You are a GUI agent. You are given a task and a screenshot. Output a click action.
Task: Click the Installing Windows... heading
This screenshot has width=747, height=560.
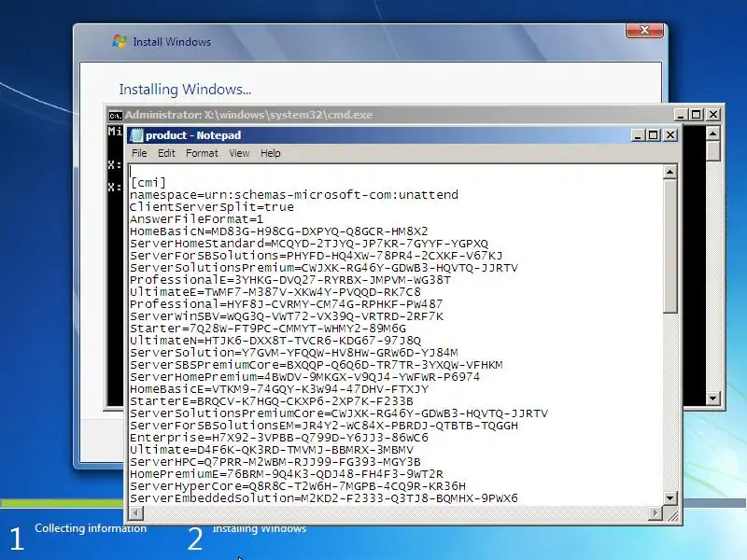click(185, 90)
